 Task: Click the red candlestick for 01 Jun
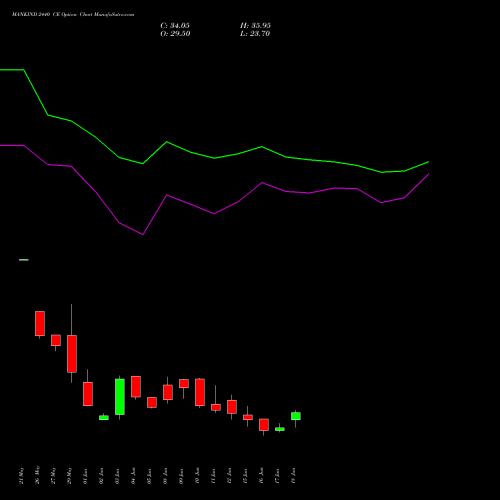click(x=88, y=394)
